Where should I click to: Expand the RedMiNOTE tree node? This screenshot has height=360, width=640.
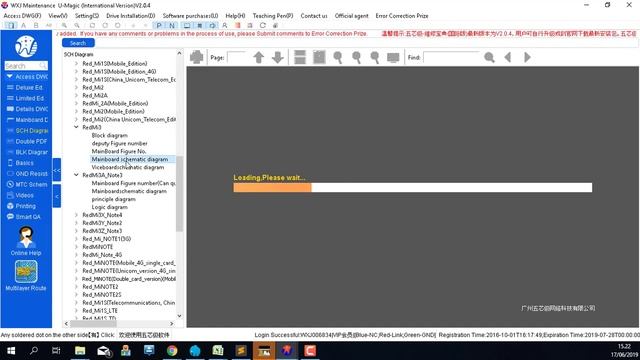click(76, 247)
